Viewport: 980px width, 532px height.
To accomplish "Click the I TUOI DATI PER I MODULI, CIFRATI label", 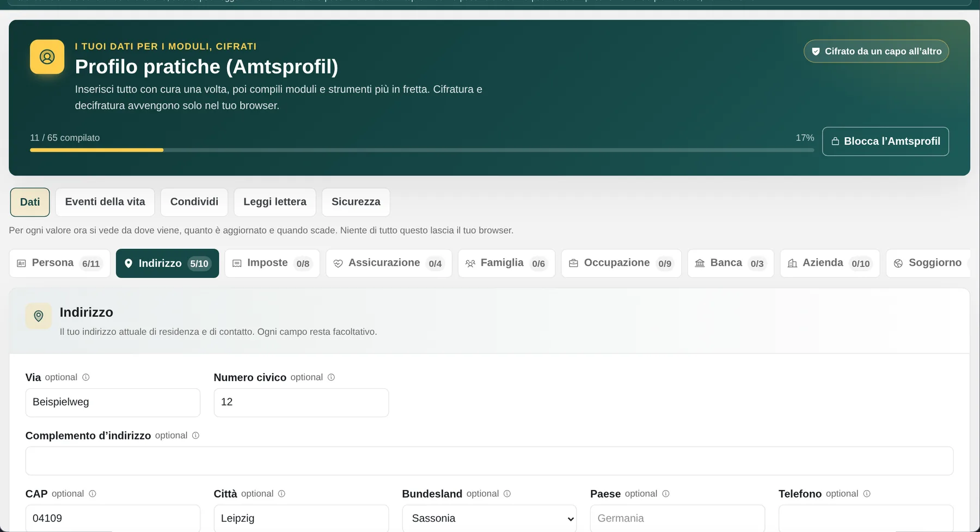I will tap(166, 47).
